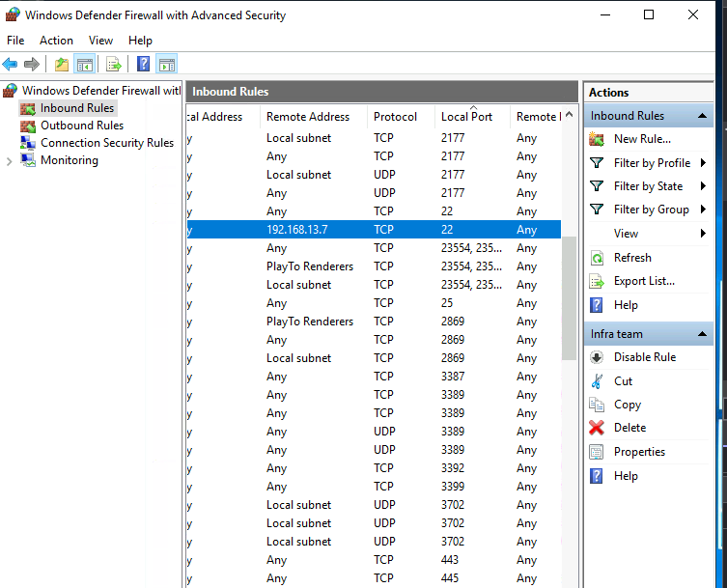Toggle the console tree pane icon
Viewport: 727px width, 588px height.
coord(85,64)
